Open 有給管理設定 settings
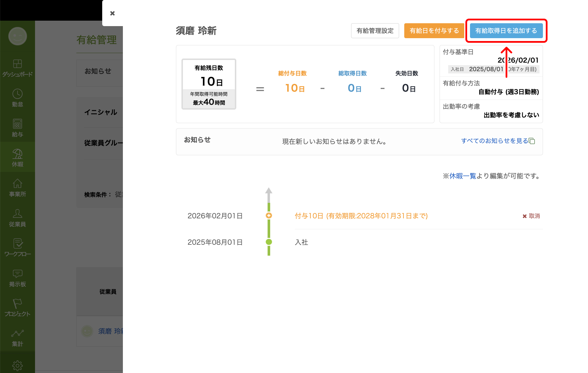The height and width of the screenshot is (373, 588). tap(375, 30)
